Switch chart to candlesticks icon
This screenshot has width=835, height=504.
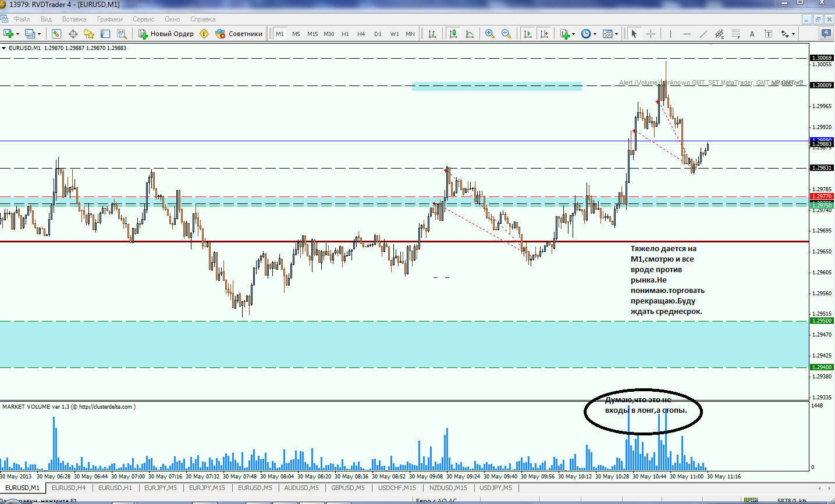tap(453, 34)
